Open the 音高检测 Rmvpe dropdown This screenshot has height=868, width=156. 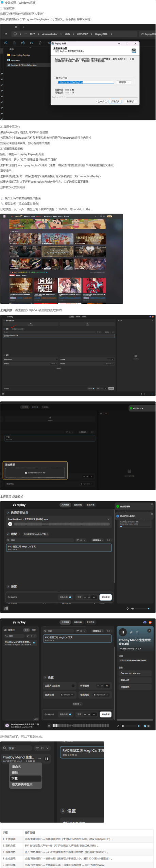(x=67, y=695)
